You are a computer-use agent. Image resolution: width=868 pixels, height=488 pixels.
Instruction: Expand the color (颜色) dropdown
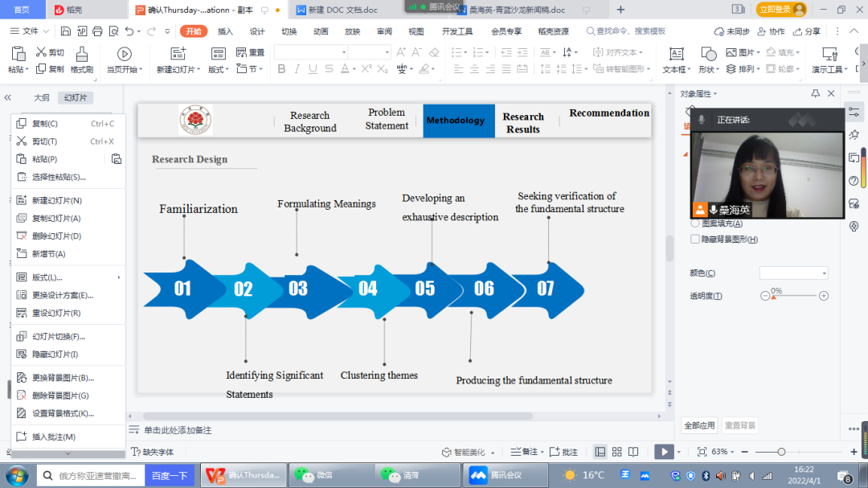tap(824, 273)
